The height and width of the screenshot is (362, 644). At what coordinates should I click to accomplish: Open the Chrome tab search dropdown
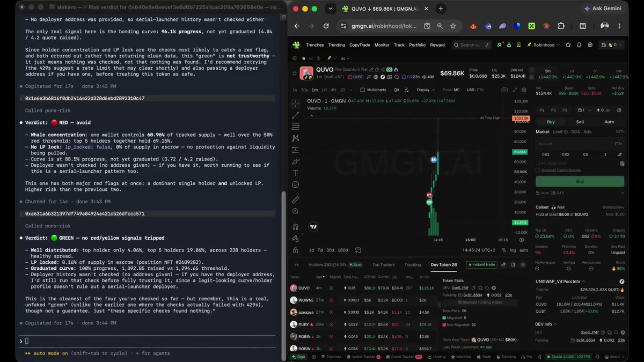[x=330, y=9]
